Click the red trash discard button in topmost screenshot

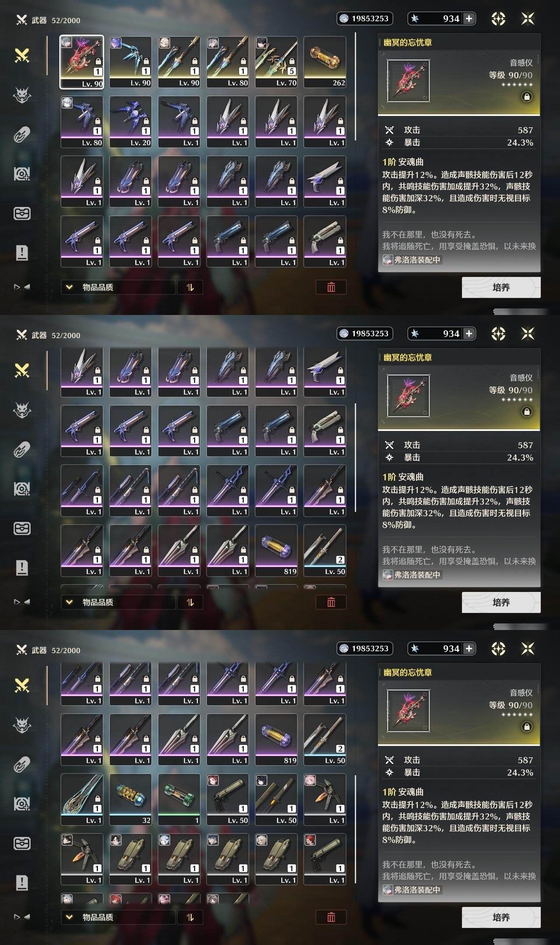331,287
